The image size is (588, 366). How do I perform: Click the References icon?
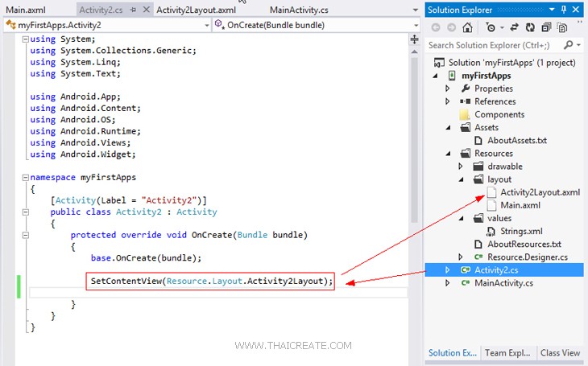click(466, 101)
